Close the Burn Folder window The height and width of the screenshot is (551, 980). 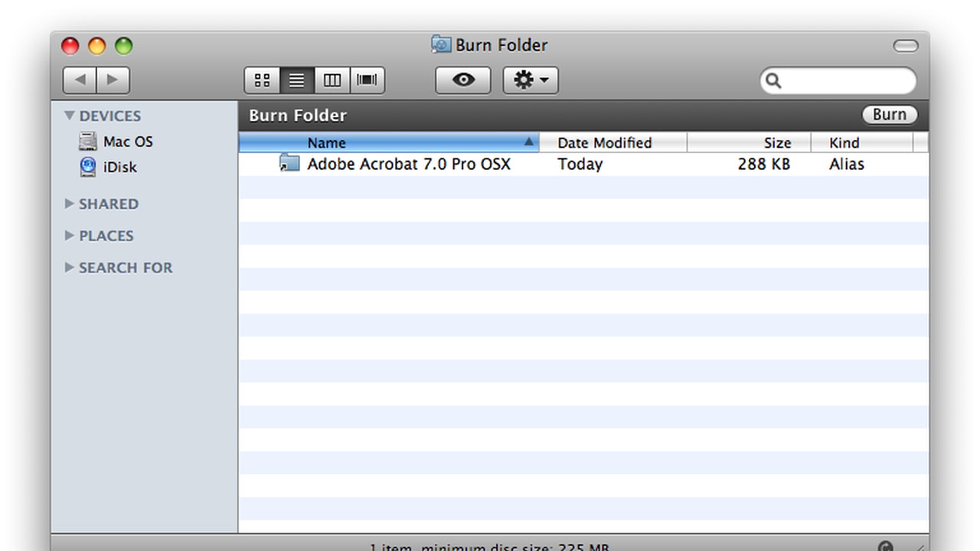70,46
